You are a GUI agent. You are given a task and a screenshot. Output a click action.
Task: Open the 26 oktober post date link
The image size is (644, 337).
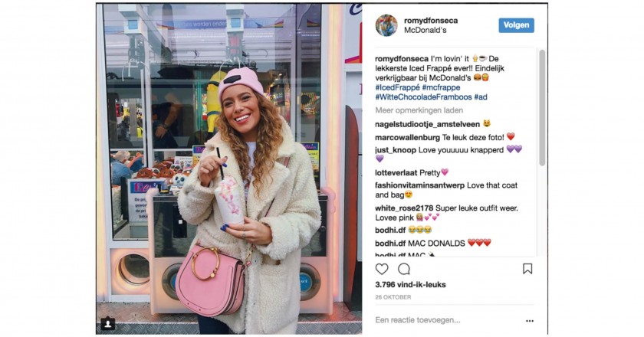393,296
